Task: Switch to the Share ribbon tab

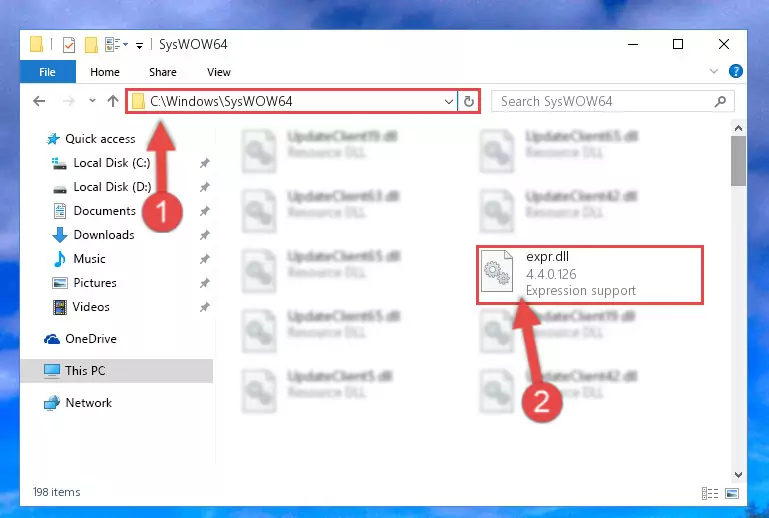Action: click(163, 72)
